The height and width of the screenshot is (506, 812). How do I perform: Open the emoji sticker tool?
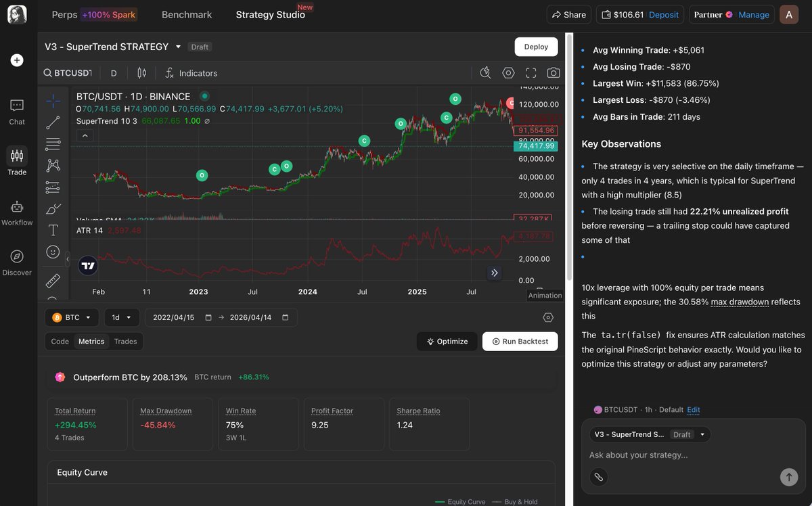pos(53,252)
